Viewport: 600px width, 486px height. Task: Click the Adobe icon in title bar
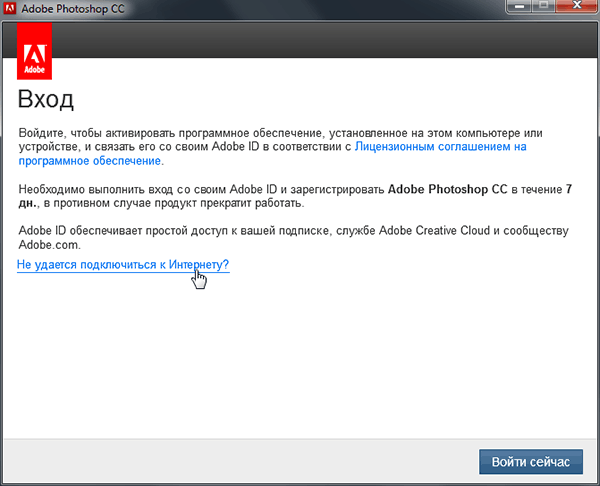click(10, 8)
